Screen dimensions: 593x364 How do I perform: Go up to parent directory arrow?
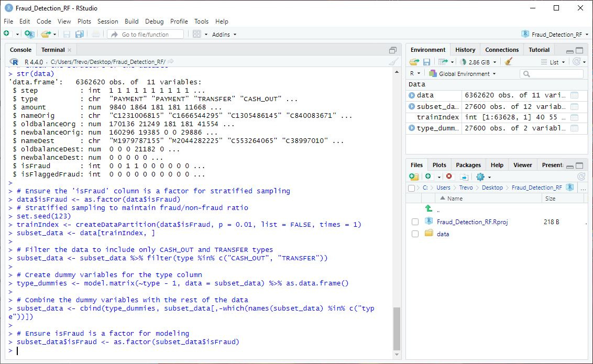pos(429,208)
